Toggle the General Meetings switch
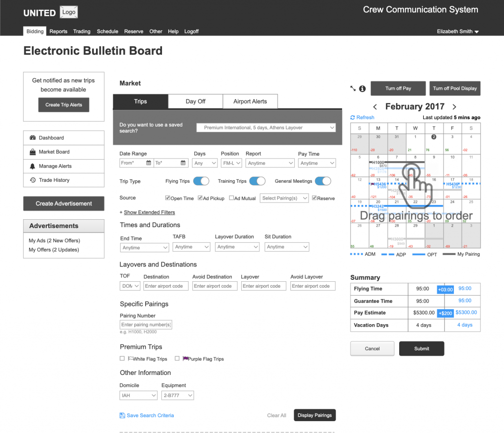The image size is (504, 433). (x=323, y=181)
